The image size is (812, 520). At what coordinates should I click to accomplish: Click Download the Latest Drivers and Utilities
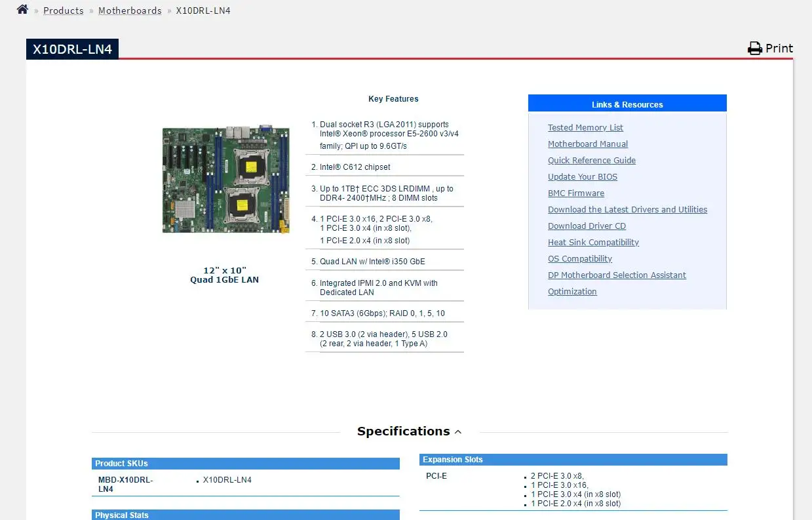(627, 210)
